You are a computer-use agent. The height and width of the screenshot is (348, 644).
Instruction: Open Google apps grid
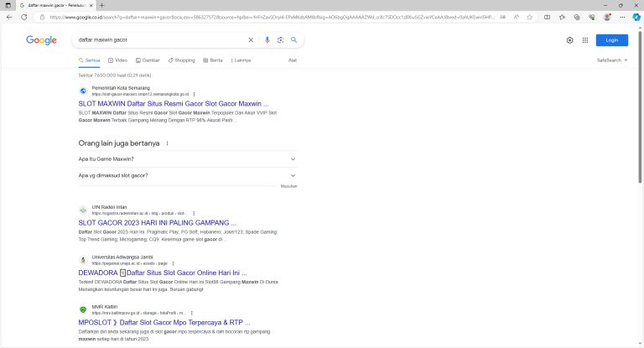click(x=585, y=40)
